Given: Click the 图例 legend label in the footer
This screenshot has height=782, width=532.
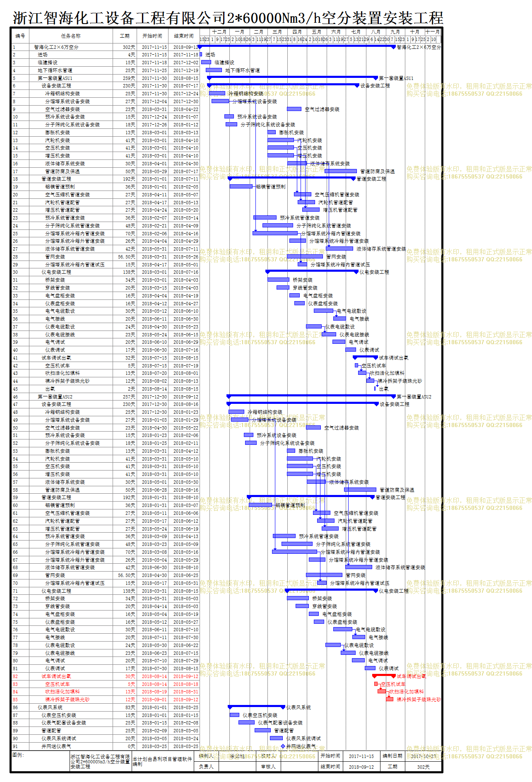Looking at the screenshot, I should [x=19, y=755].
